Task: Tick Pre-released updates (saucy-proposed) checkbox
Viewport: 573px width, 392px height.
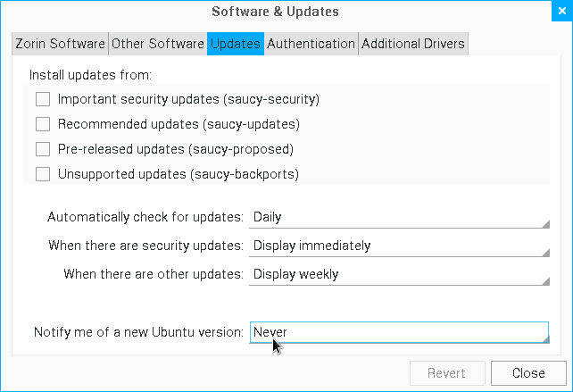Action: pyautogui.click(x=43, y=149)
